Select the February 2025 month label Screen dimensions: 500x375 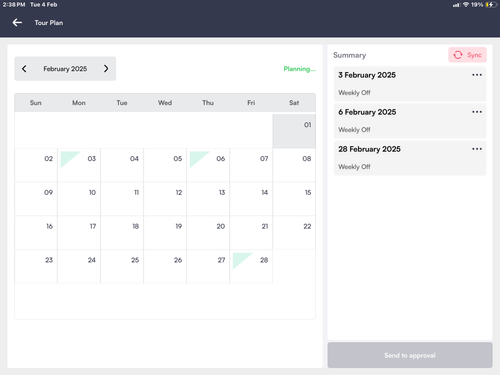coord(65,69)
